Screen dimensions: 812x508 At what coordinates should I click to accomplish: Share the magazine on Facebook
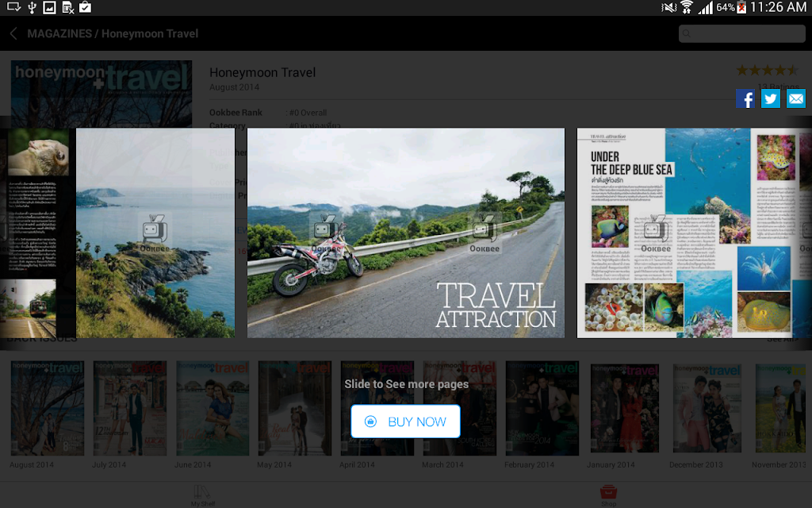coord(745,98)
